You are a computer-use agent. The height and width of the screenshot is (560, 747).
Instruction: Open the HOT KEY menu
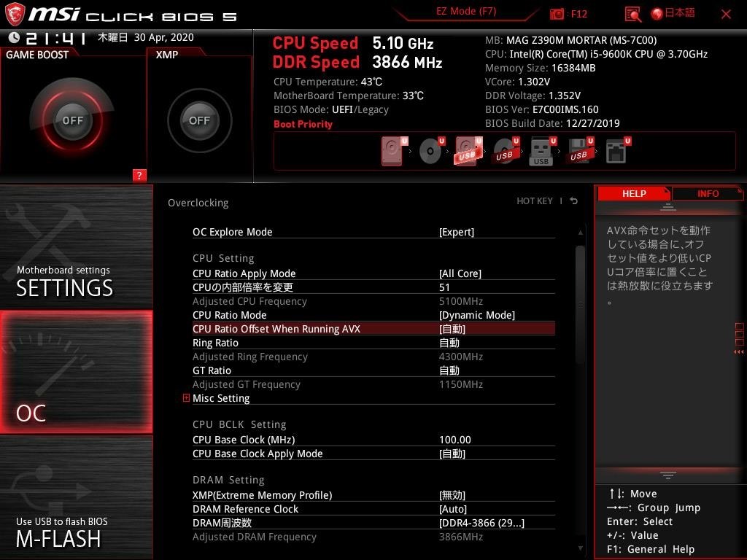[x=535, y=201]
